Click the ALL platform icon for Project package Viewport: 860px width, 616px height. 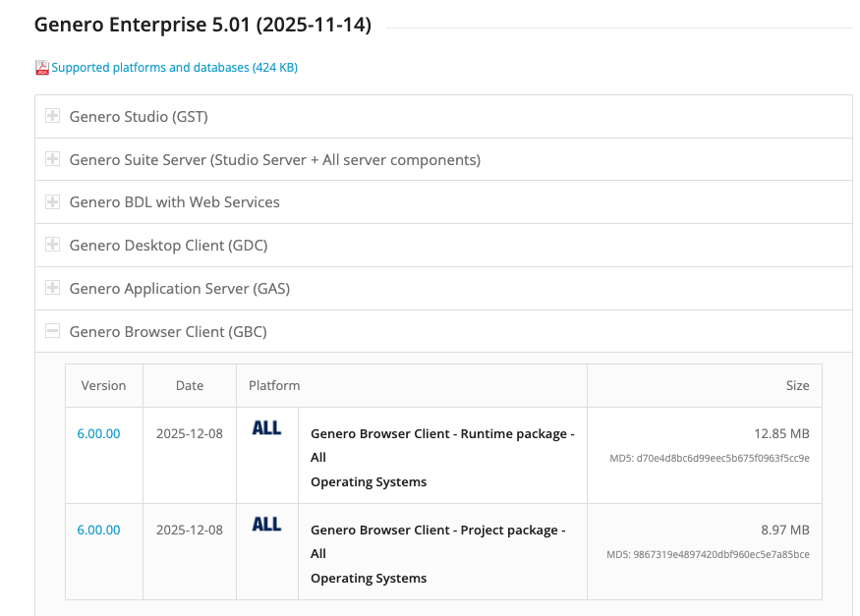[x=266, y=525]
